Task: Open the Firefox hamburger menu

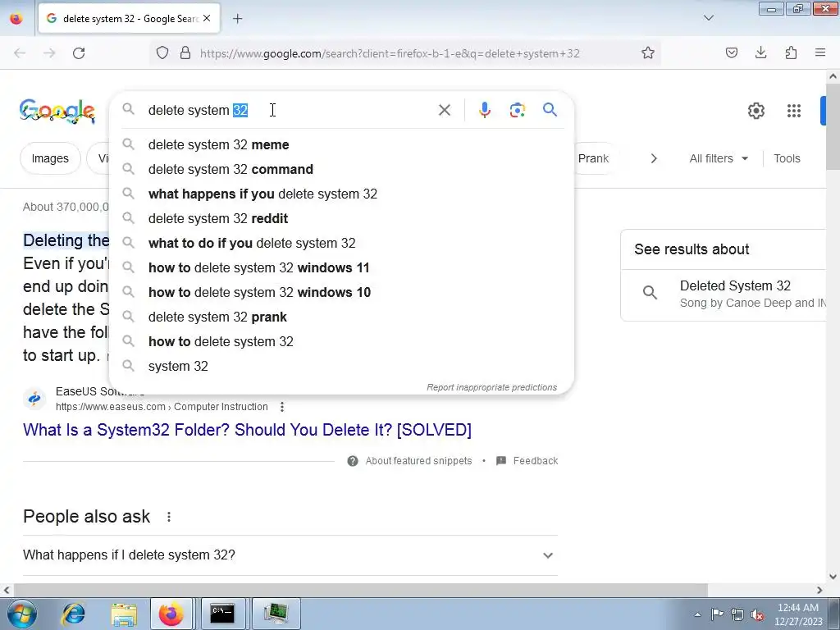Action: pyautogui.click(x=820, y=52)
